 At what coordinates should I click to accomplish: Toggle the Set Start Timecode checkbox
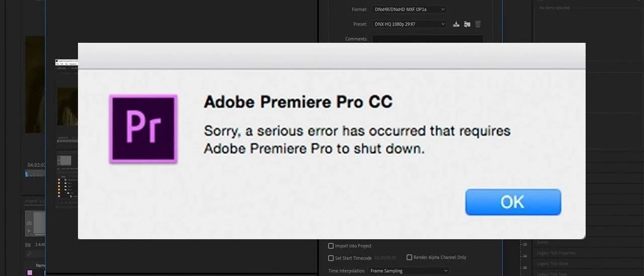point(331,258)
